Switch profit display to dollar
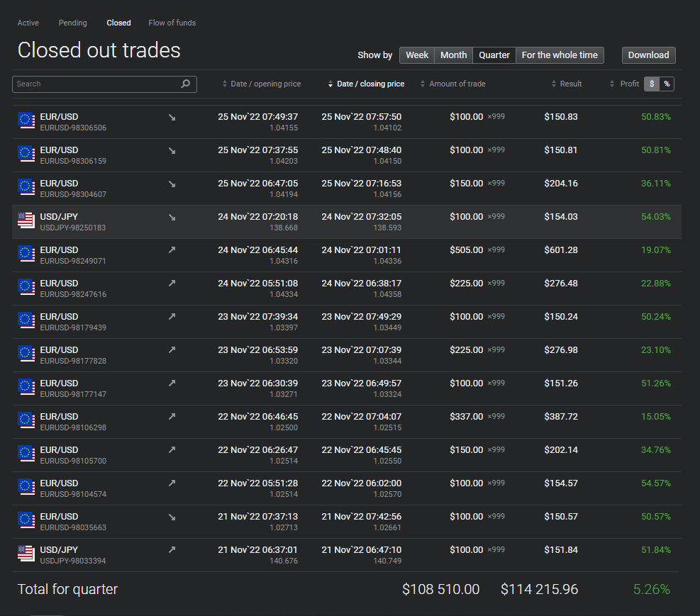This screenshot has height=616, width=700. point(652,84)
